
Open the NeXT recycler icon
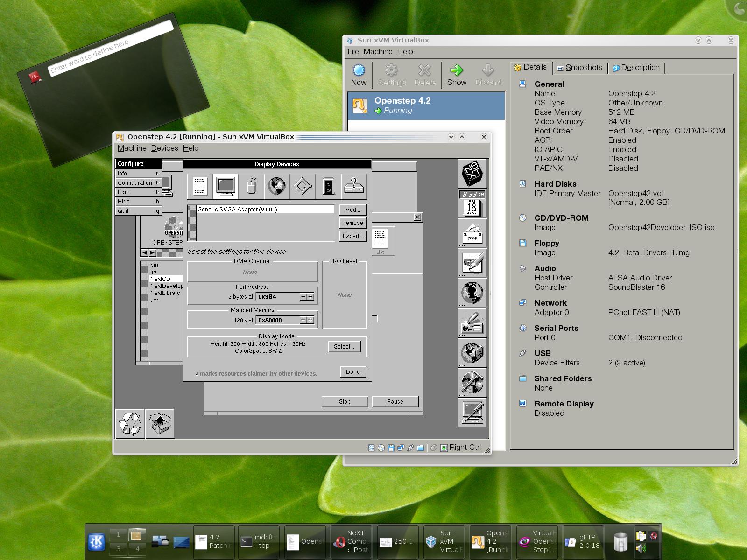point(130,423)
